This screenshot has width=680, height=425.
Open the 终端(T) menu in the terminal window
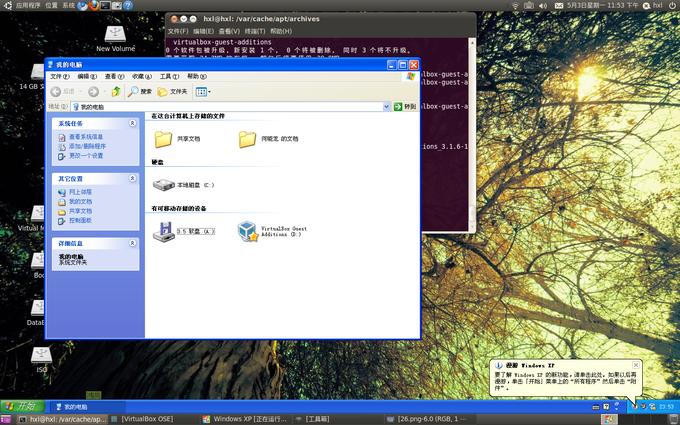tap(255, 31)
